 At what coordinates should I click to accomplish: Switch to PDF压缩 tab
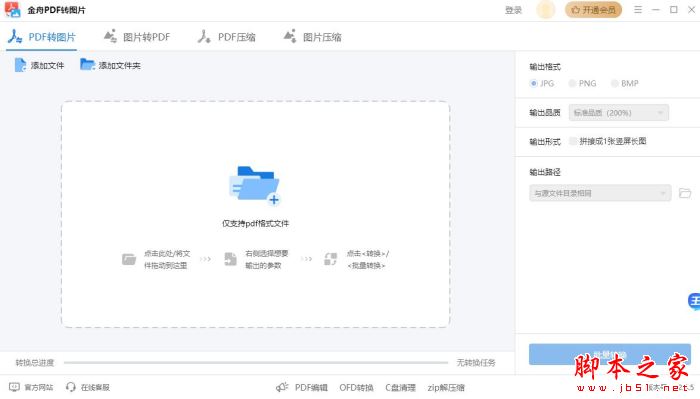pos(227,37)
